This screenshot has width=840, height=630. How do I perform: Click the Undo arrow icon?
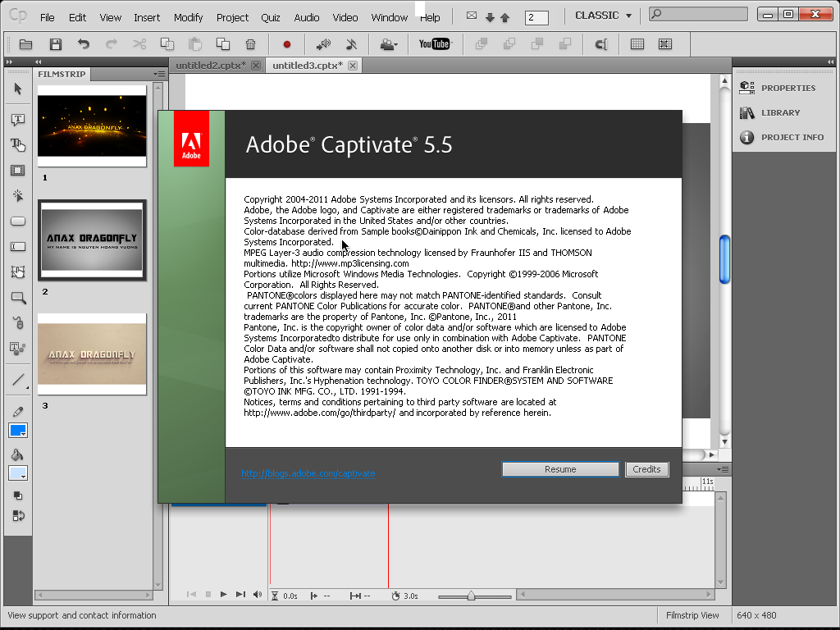[84, 44]
